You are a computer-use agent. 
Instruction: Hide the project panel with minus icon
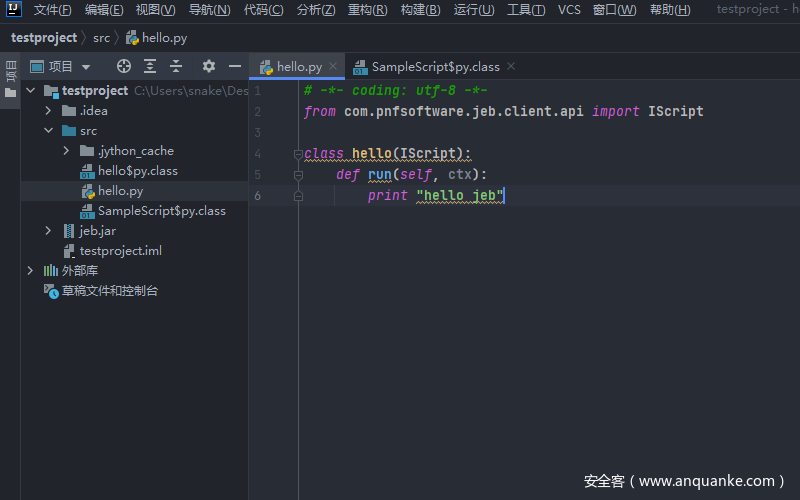(235, 66)
